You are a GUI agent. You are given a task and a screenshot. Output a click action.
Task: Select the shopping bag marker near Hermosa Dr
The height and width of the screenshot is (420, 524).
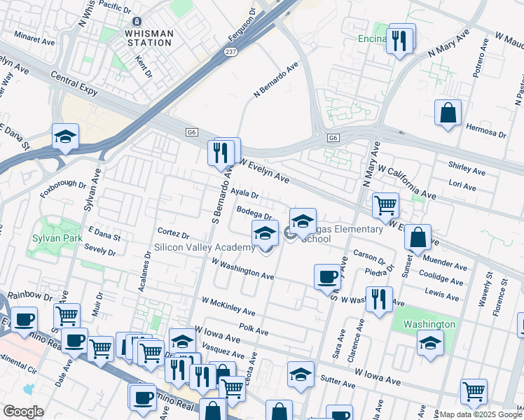[448, 113]
